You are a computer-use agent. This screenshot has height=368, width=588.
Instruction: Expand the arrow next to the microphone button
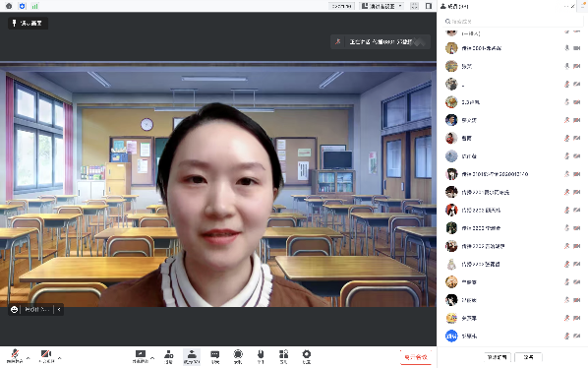[29, 358]
